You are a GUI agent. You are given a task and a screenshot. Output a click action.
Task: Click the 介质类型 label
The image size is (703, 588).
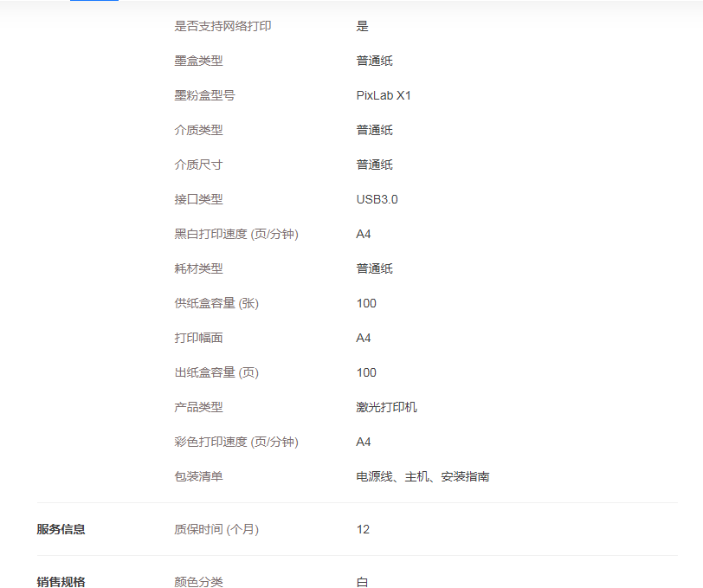point(198,130)
